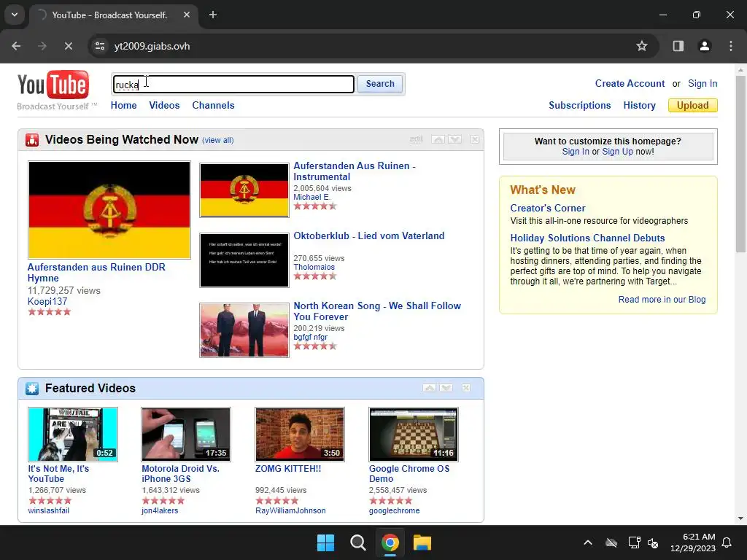Open a new browser tab
Image resolution: width=747 pixels, height=560 pixels.
coord(213,15)
